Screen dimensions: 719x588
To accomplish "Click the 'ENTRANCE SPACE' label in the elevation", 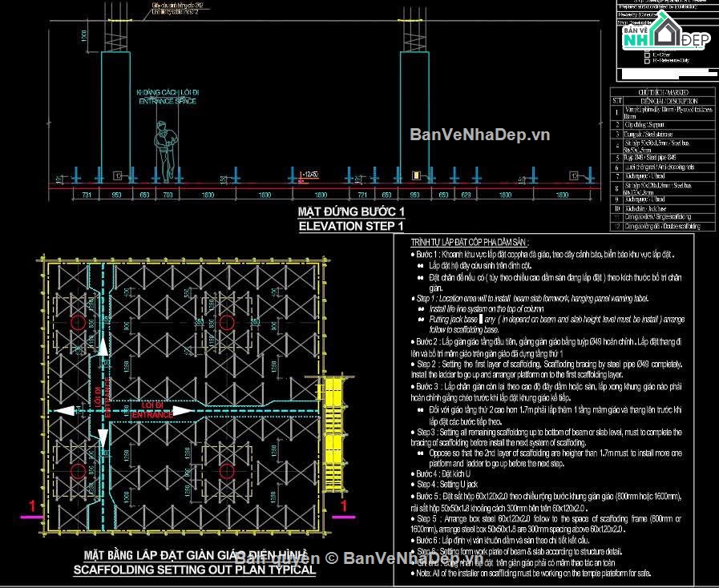I will [x=168, y=101].
